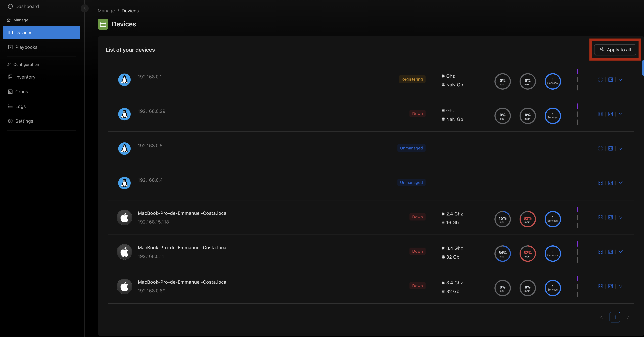Click the next page arrow
The width and height of the screenshot is (644, 337).
628,317
